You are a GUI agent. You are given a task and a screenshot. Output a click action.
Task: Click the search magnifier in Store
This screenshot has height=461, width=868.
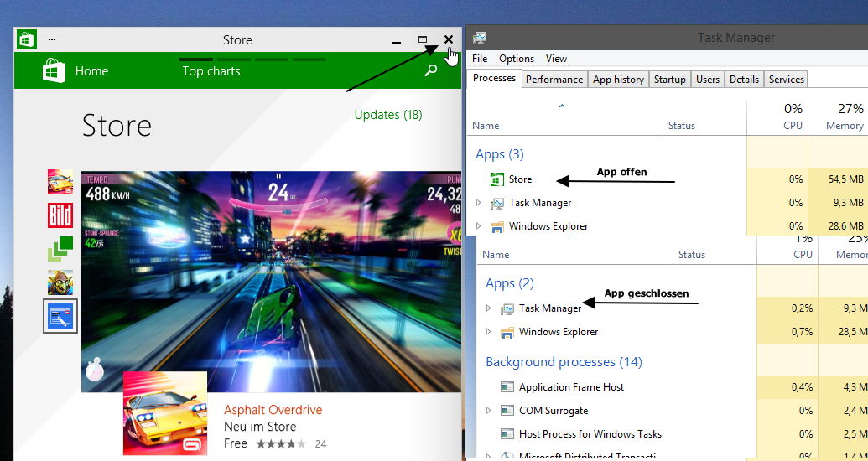click(430, 70)
